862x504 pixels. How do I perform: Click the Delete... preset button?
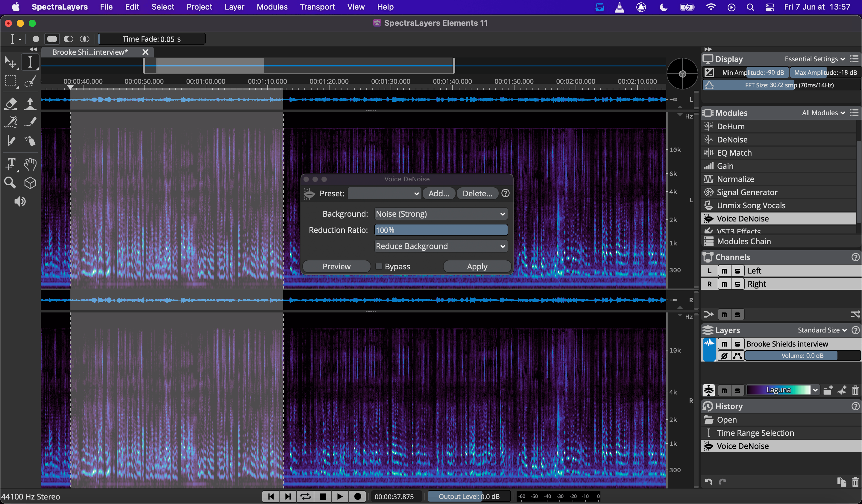477,193
